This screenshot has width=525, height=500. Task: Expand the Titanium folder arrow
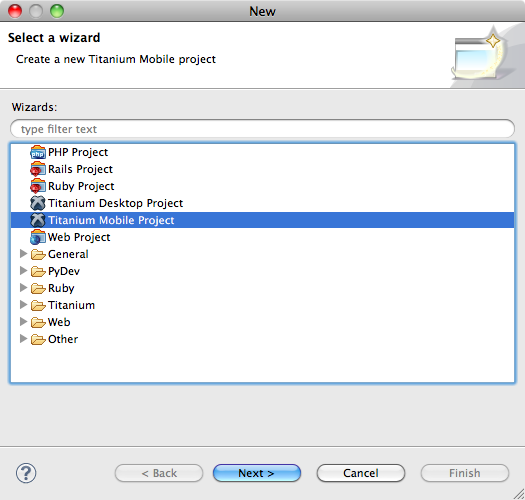[23, 305]
